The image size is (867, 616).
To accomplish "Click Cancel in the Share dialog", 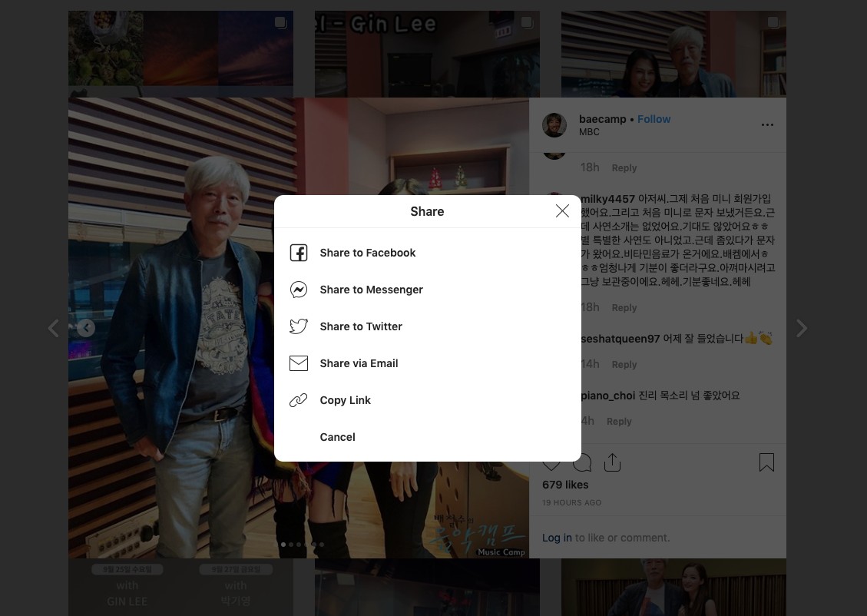I will coord(337,437).
